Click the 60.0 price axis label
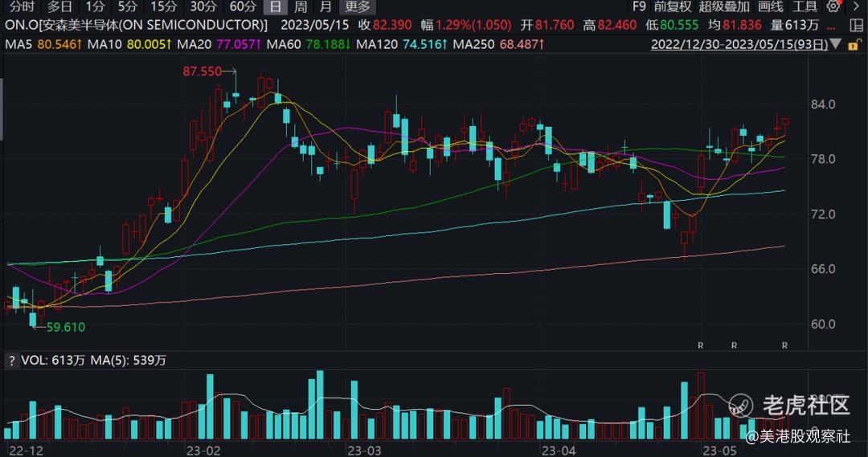 point(823,324)
